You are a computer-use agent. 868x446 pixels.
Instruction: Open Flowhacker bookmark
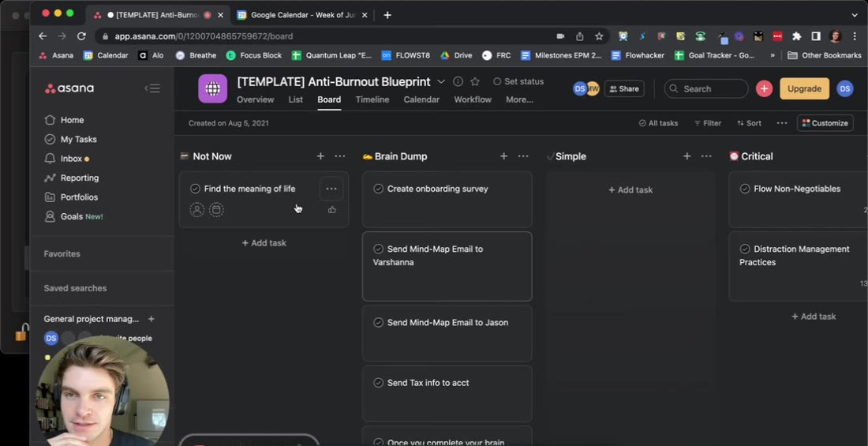(638, 55)
